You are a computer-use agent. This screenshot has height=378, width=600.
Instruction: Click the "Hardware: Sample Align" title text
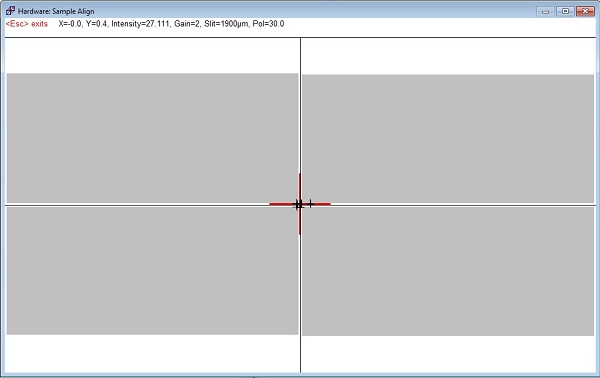[56, 11]
